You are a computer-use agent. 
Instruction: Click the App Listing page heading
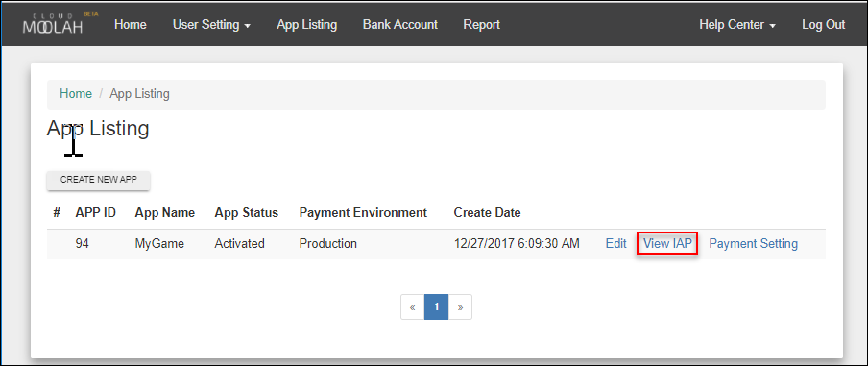click(x=98, y=129)
